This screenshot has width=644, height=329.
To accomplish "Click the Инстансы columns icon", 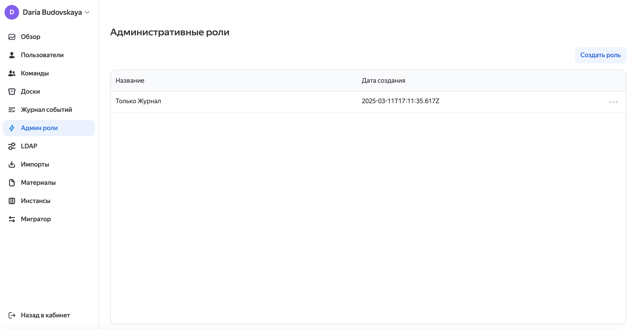I will 12,201.
